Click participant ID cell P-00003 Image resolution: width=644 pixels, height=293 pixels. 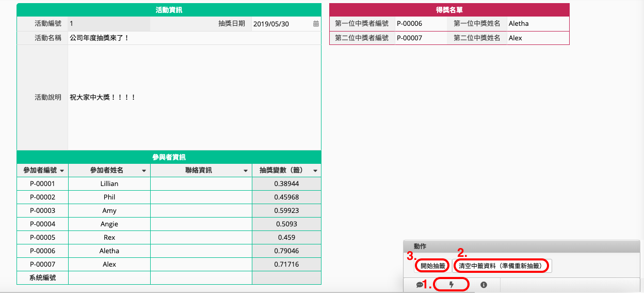click(42, 211)
